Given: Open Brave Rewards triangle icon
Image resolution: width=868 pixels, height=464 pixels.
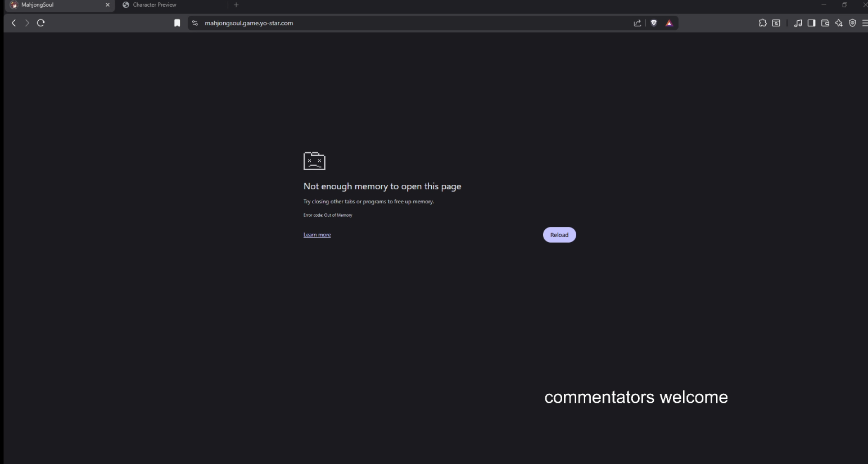Looking at the screenshot, I should (x=669, y=23).
